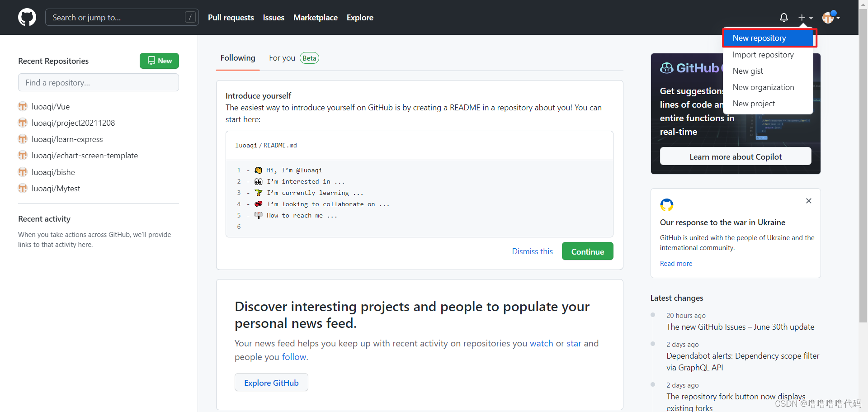Choose Import repository option
Image resolution: width=868 pixels, height=412 pixels.
point(763,55)
